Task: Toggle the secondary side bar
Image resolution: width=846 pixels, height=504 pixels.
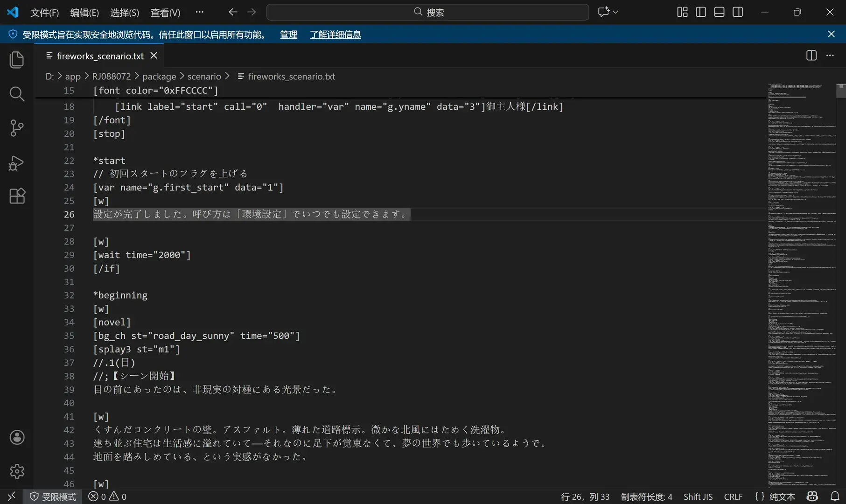Action: point(738,12)
